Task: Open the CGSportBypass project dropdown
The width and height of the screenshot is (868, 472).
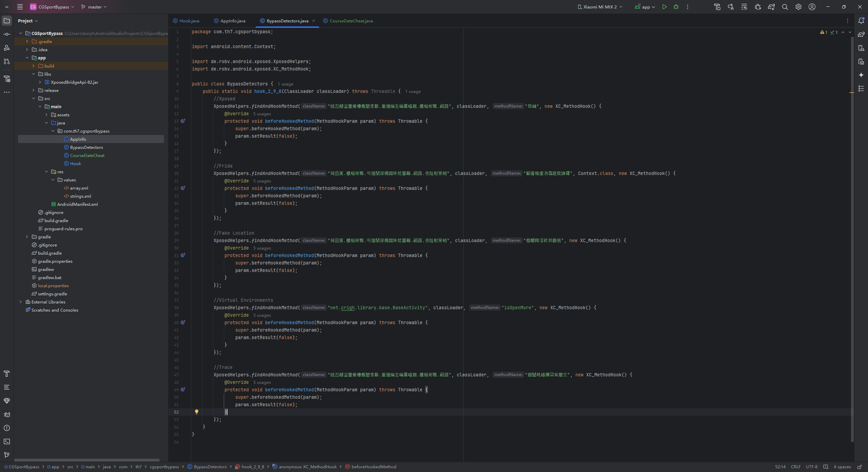Action: click(x=52, y=7)
